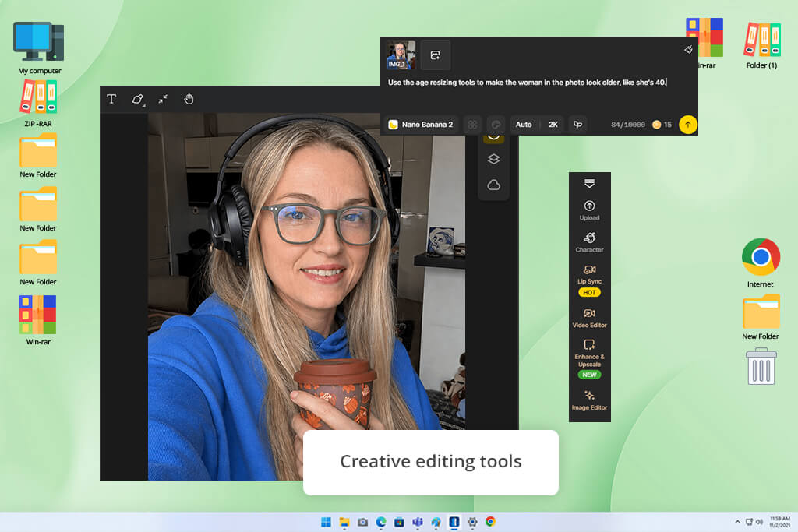798x532 pixels.
Task: Open the Character tool
Action: [589, 242]
